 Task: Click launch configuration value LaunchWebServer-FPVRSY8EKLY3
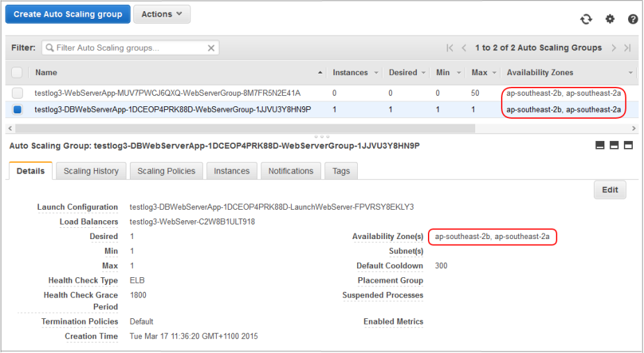pos(272,207)
